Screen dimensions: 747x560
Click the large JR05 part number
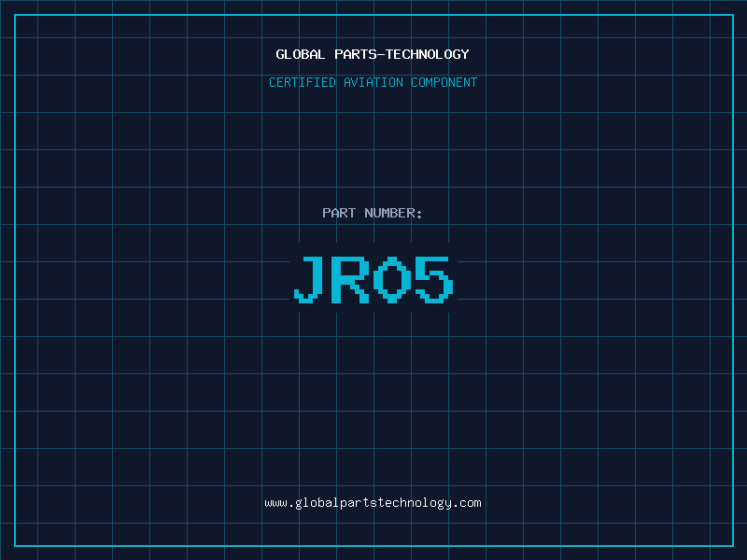[373, 279]
